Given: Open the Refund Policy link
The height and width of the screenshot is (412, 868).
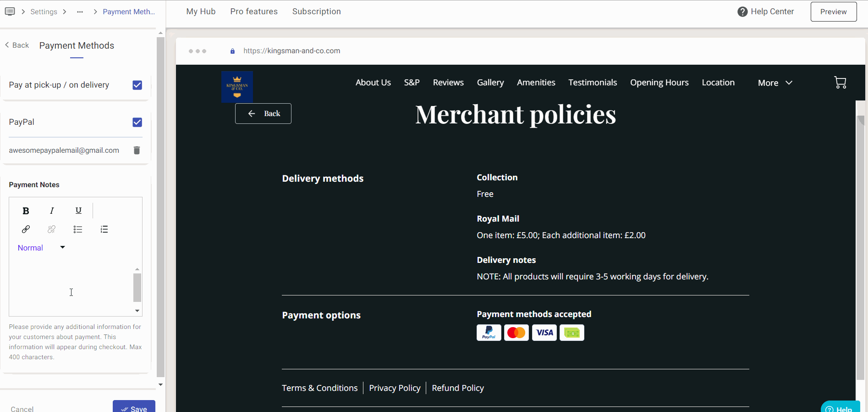Looking at the screenshot, I should coord(458,388).
